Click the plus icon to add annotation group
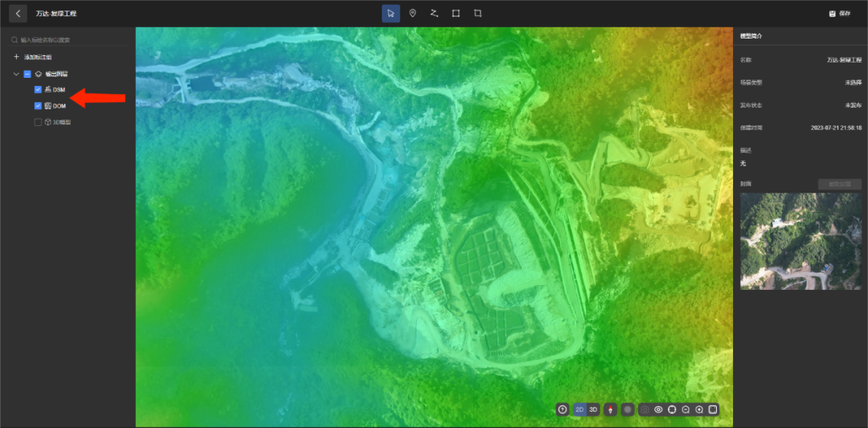 pyautogui.click(x=16, y=57)
